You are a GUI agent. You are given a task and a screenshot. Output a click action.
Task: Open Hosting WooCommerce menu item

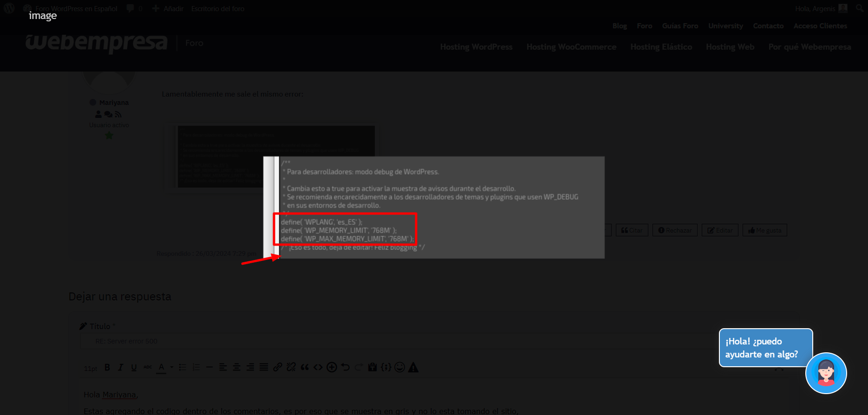coord(571,47)
